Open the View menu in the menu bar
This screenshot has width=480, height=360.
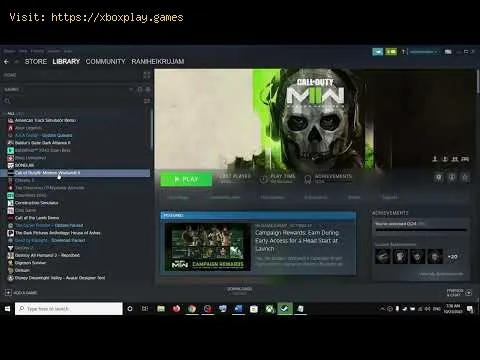click(23, 51)
